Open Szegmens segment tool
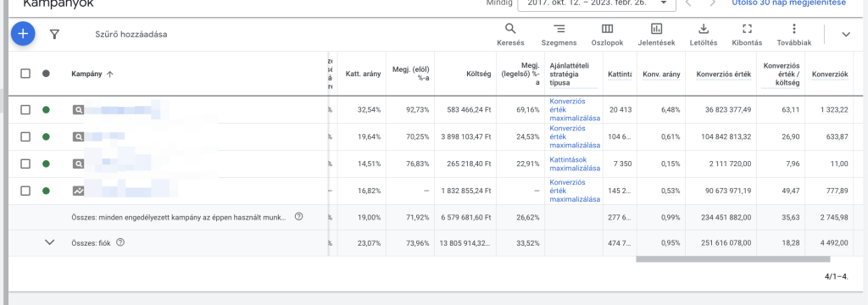This screenshot has height=305, width=868. tap(559, 35)
